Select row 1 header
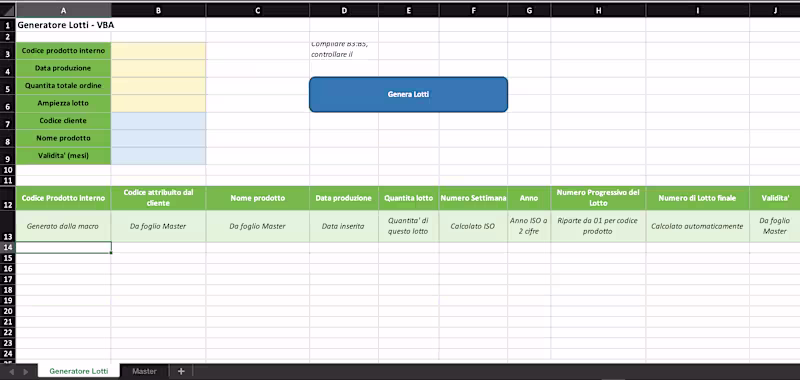Image resolution: width=800 pixels, height=380 pixels. (x=8, y=24)
